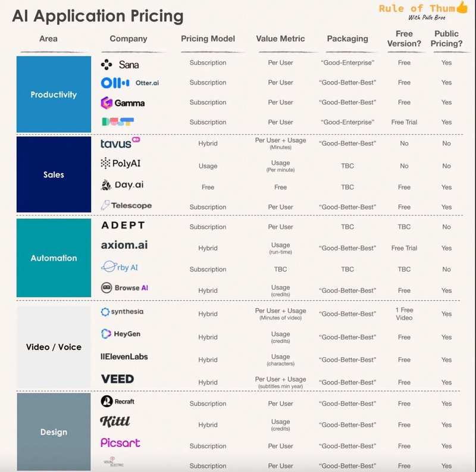
Task: Click the tavus company logo
Action: click(120, 143)
